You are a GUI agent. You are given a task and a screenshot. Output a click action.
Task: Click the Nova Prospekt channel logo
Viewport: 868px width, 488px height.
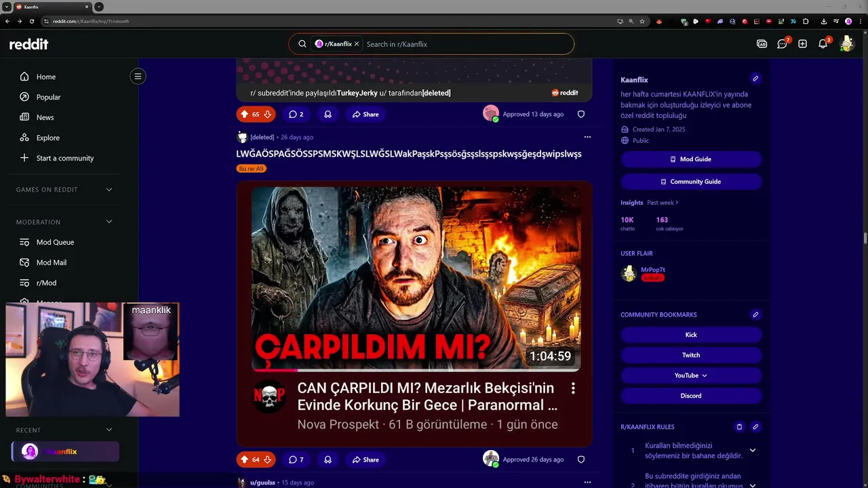point(268,397)
